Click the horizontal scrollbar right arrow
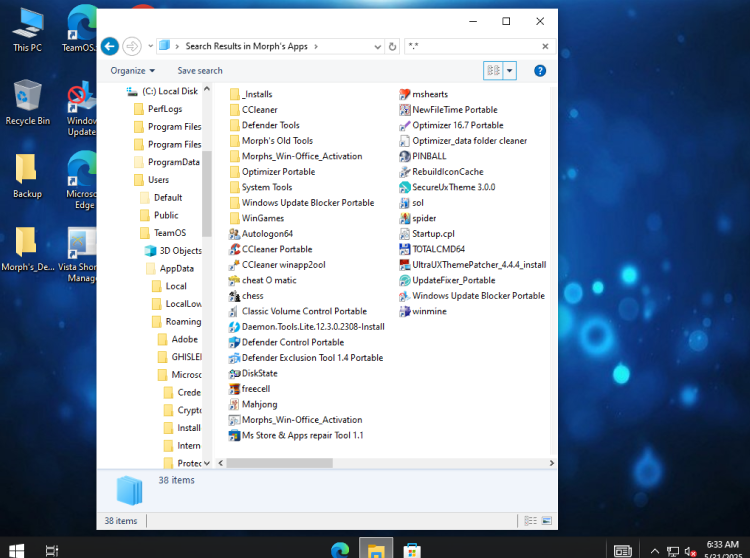Viewport: 750px width, 558px height. click(x=551, y=463)
